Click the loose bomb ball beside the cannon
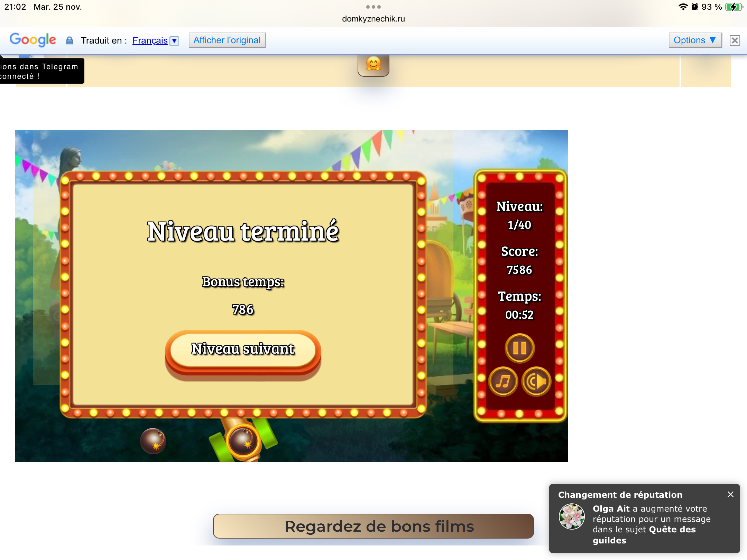Viewport: 747px width, 560px height. (x=153, y=441)
